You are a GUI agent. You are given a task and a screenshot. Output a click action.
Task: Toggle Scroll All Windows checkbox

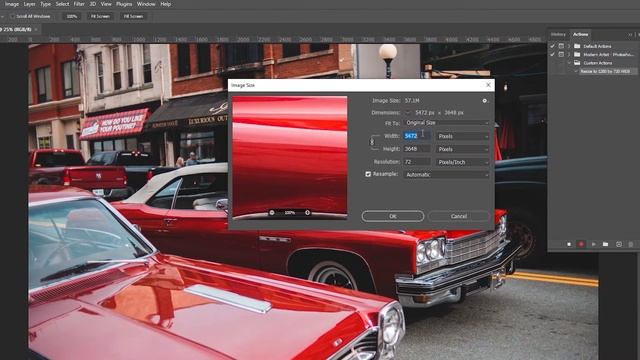[x=12, y=16]
